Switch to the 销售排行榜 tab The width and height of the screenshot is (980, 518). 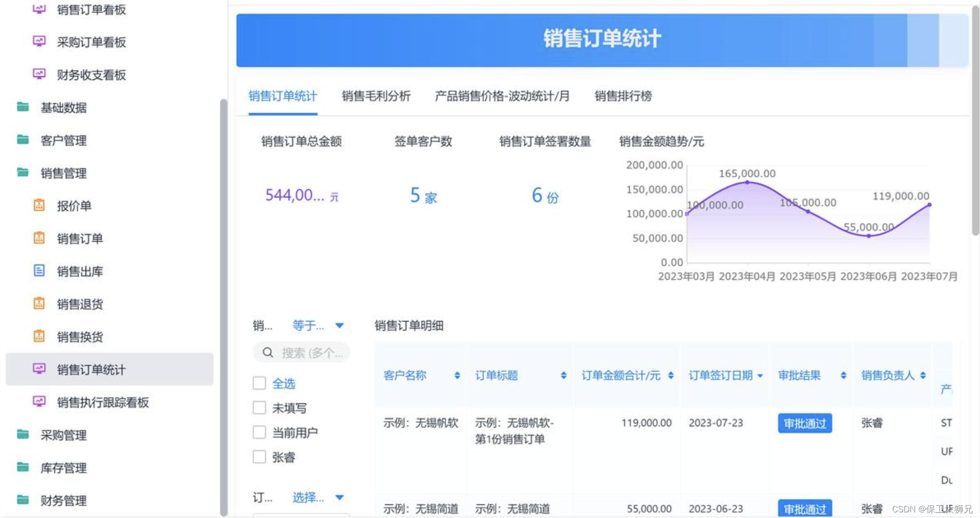pos(623,96)
